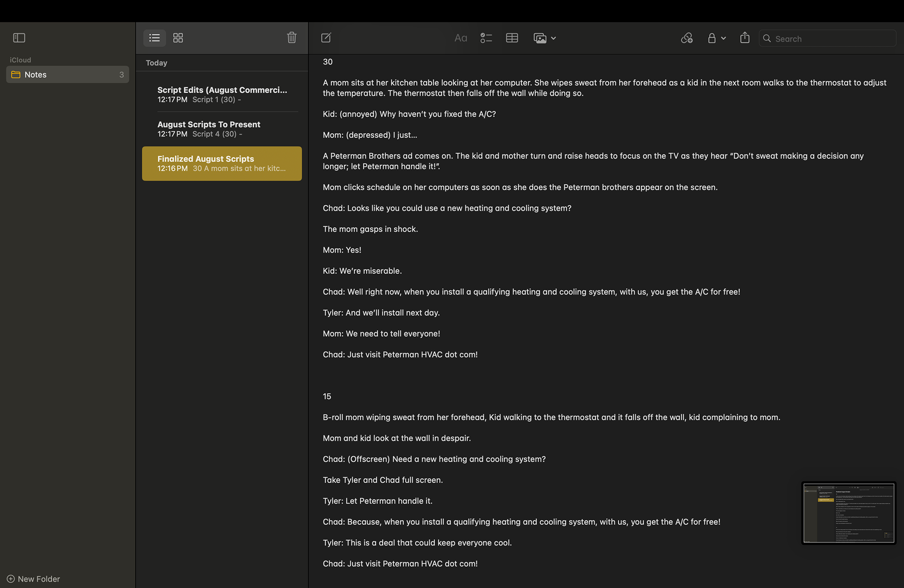Image resolution: width=904 pixels, height=588 pixels.
Task: Click the New Folder button
Action: pos(33,579)
